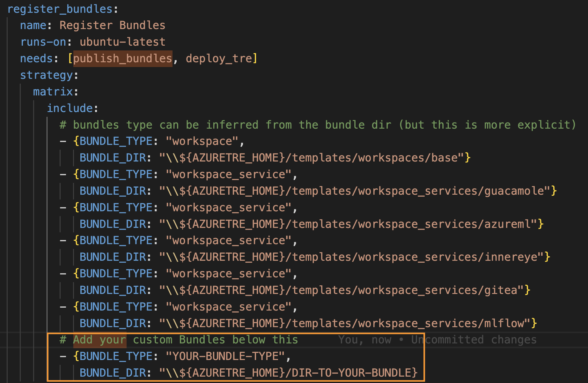Select the ubuntu-latest runner value
The height and width of the screenshot is (383, 588).
[x=122, y=42]
